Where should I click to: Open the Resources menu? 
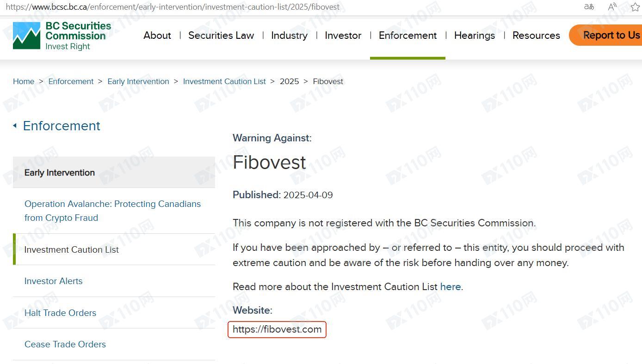536,36
